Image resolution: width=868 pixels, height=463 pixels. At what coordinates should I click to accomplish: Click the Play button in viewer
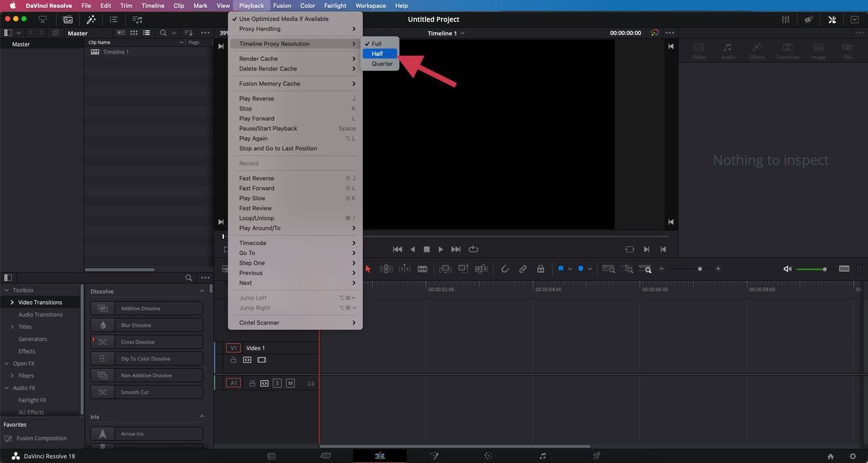[x=441, y=249]
